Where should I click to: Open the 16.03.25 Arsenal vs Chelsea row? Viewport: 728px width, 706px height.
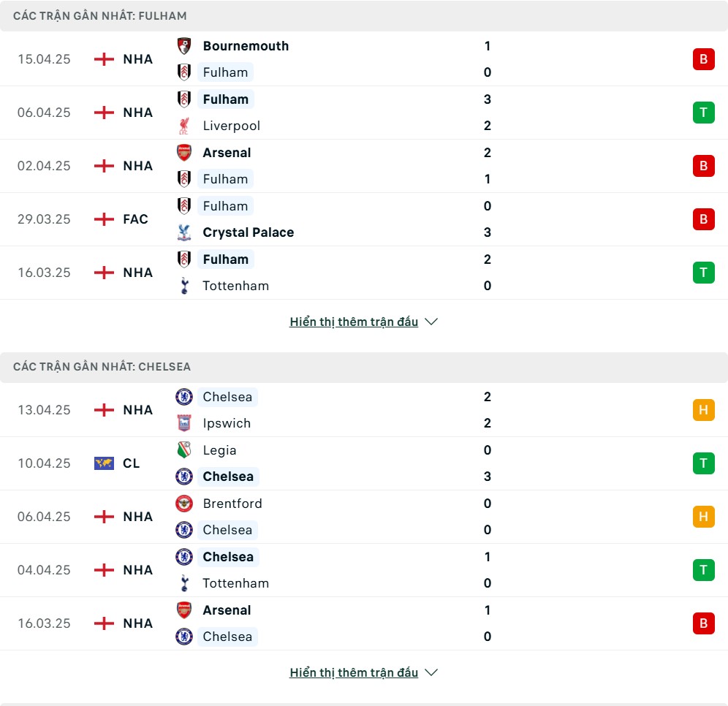364,623
